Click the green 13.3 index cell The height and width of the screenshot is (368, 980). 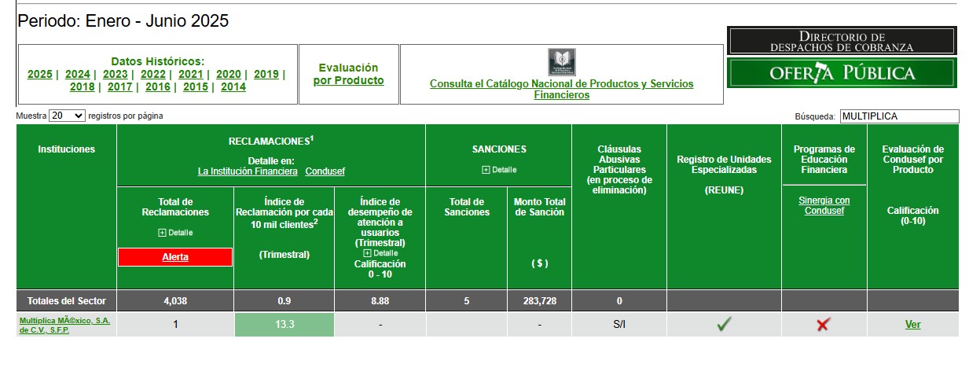coord(284,324)
